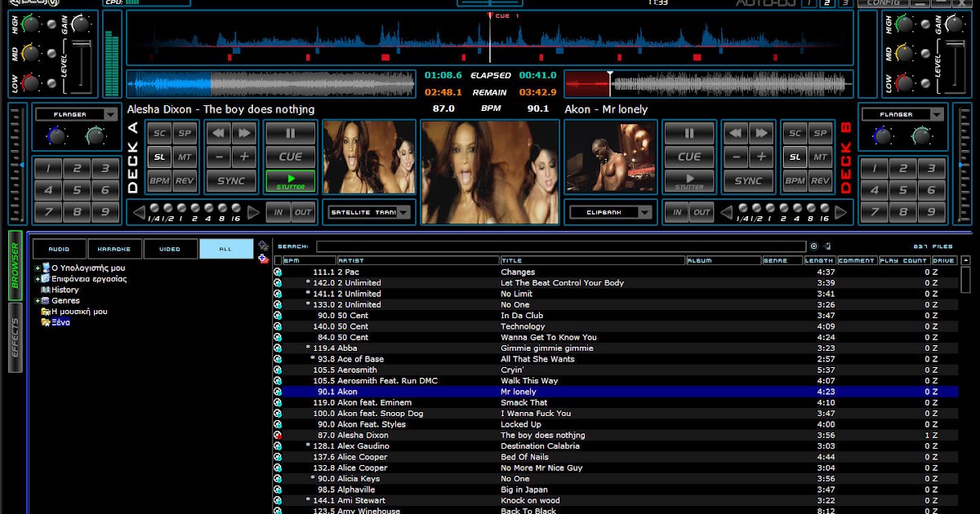Click the file icon of Alesha Dixon row
The image size is (980, 514).
point(278,435)
